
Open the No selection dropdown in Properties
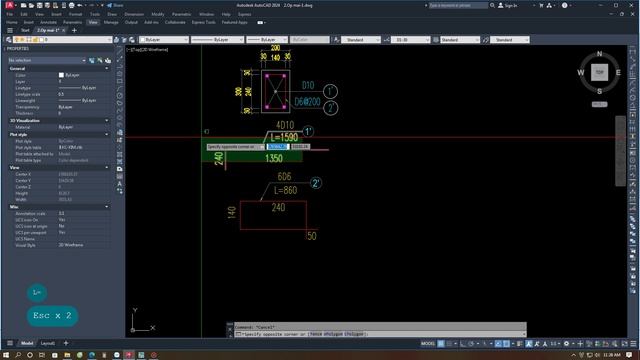[47, 60]
